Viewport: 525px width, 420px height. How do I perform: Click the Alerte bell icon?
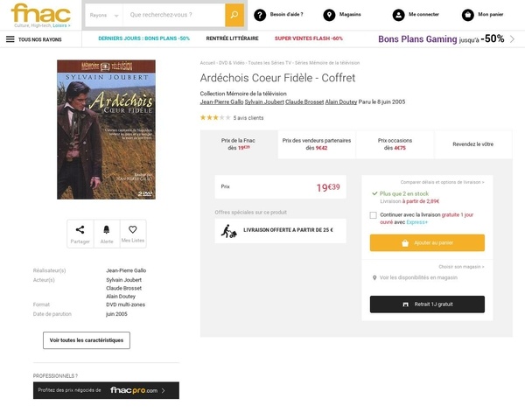point(107,230)
